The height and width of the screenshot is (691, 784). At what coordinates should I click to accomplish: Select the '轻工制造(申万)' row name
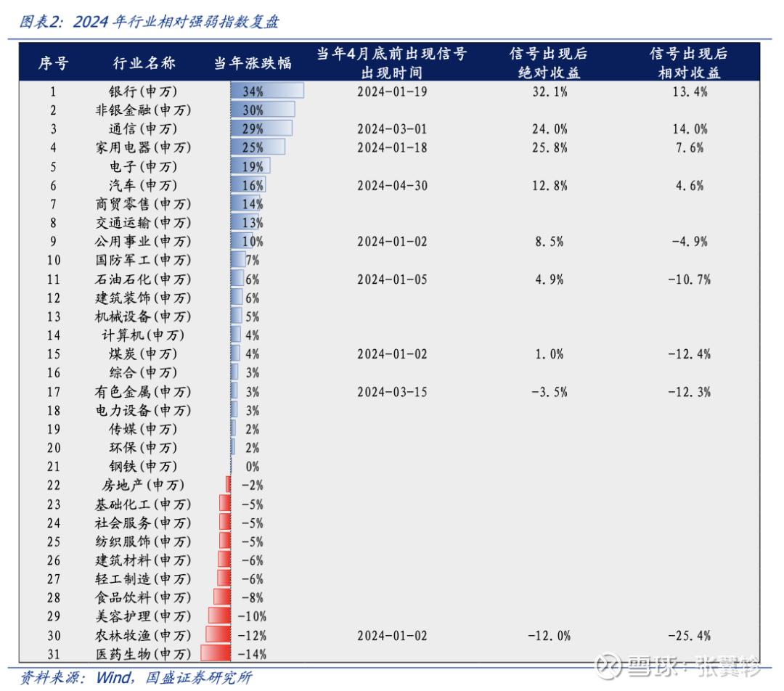click(x=143, y=579)
